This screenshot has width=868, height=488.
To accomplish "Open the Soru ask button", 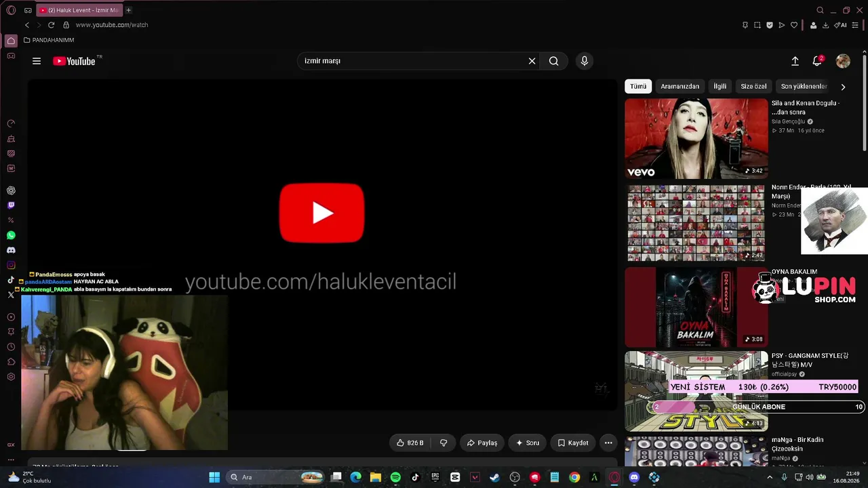I will pos(528,443).
